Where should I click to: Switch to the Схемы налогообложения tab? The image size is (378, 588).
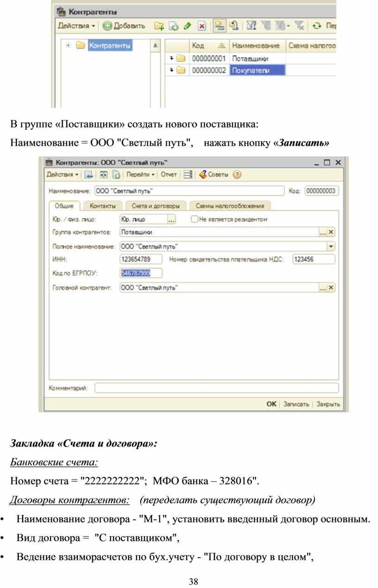[230, 206]
